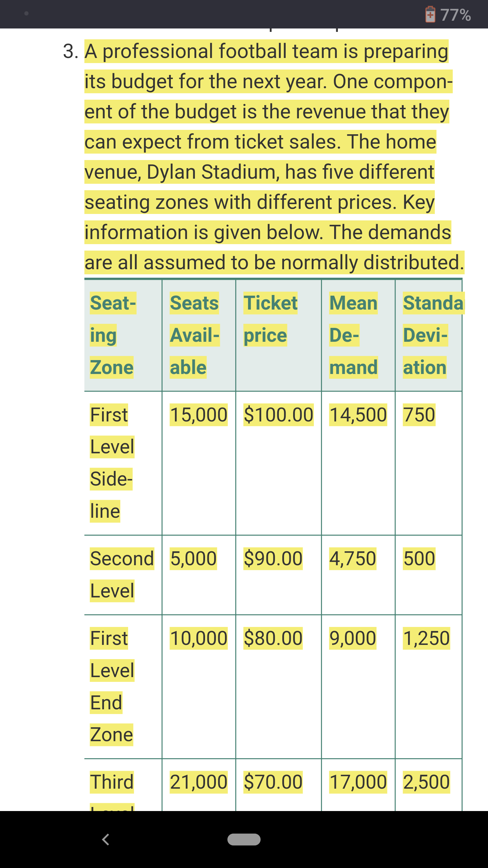This screenshot has width=488, height=868.
Task: Select the 'Mean Demand' column header
Action: click(353, 335)
